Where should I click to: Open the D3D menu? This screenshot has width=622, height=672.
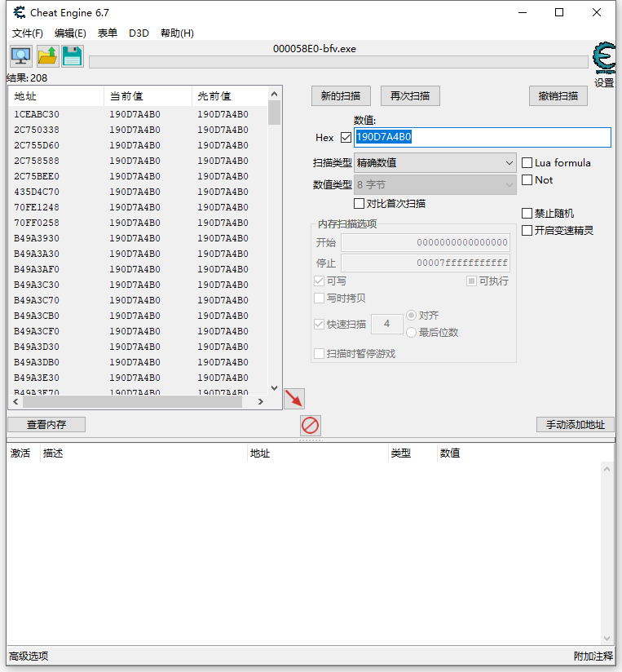coord(139,33)
